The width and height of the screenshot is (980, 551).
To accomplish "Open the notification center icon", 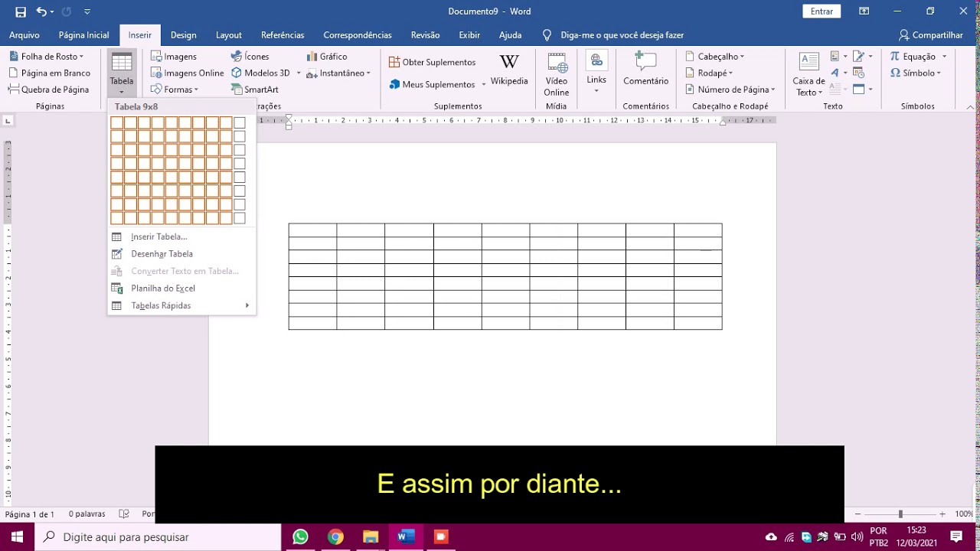I will coord(956,536).
